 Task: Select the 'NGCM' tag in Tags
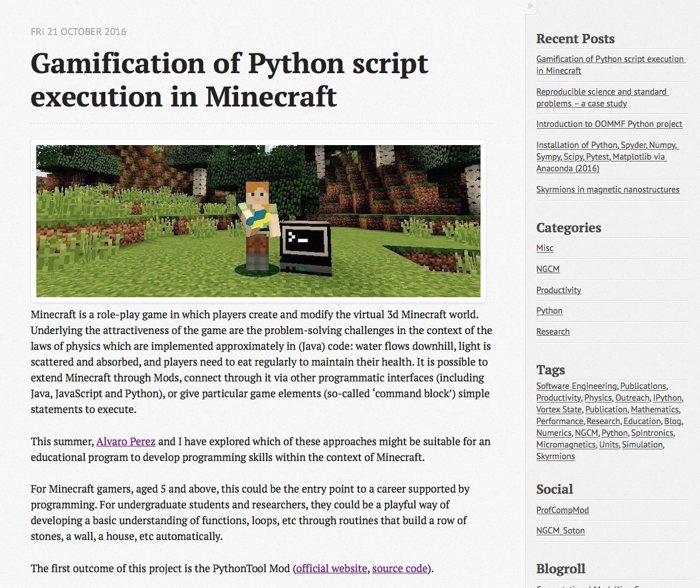click(586, 433)
